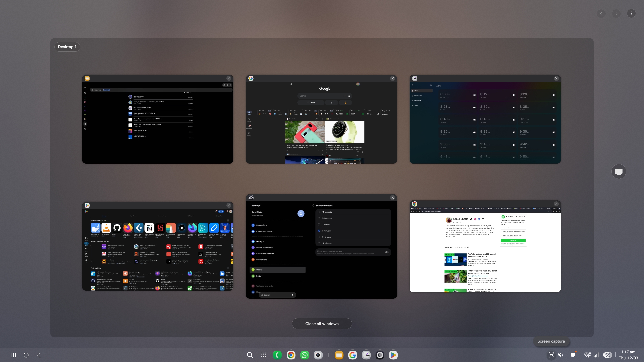This screenshot has height=362, width=644.
Task: Open the app drawer grid icon in taskbar
Action: coord(263,355)
